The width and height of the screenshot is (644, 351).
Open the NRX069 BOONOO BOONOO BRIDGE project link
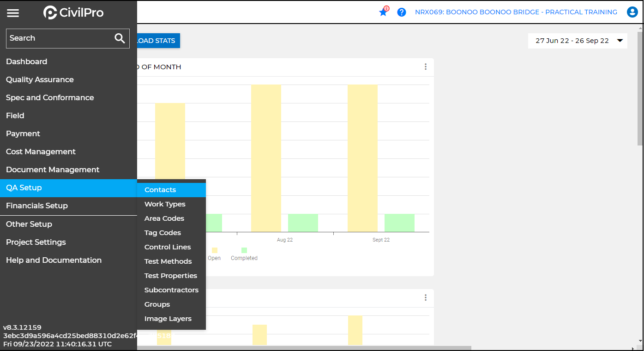516,12
